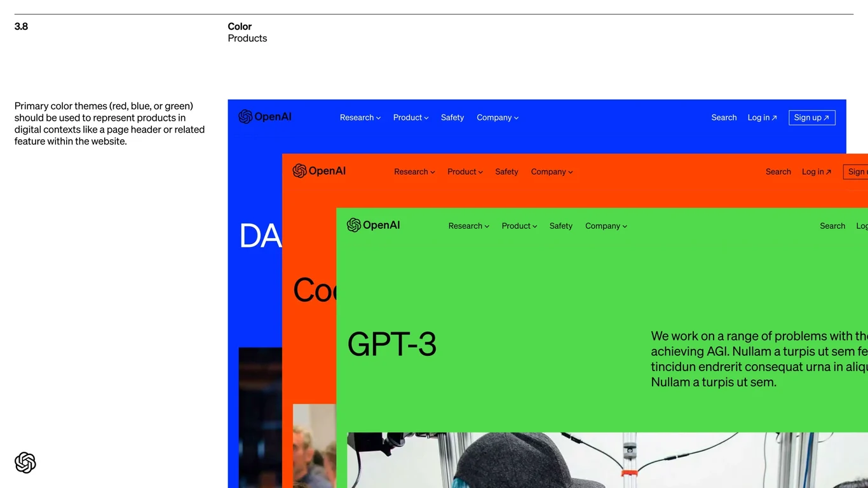Click the Color section title
Image resolution: width=868 pixels, height=488 pixels.
click(x=240, y=26)
